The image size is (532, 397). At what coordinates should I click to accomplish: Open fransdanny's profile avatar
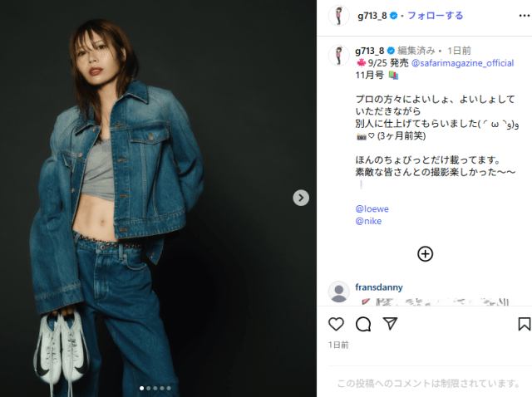click(x=338, y=292)
